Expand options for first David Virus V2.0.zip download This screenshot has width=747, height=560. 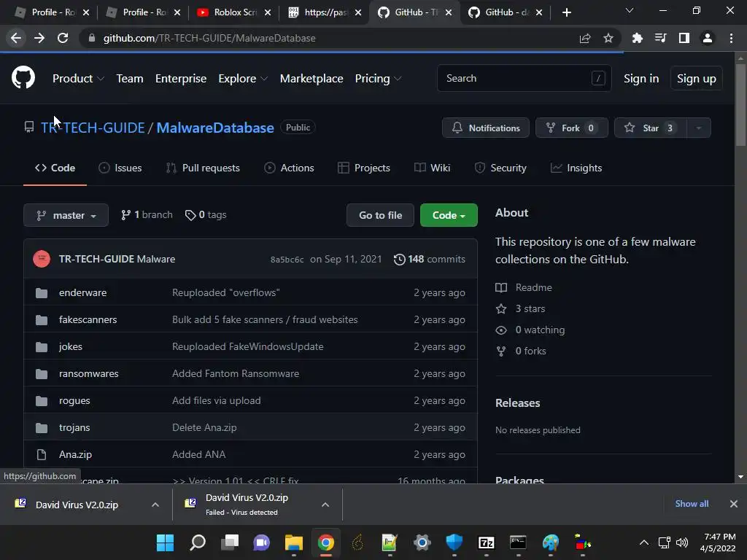155,505
